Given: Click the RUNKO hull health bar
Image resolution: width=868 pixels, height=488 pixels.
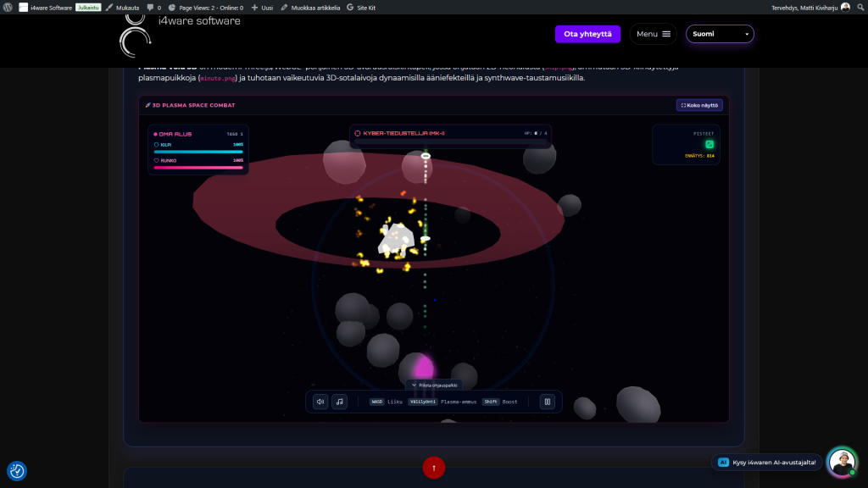Looking at the screenshot, I should click(198, 168).
